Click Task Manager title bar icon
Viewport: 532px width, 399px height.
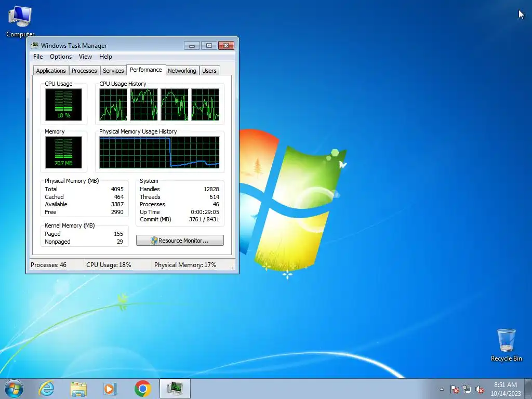click(35, 45)
